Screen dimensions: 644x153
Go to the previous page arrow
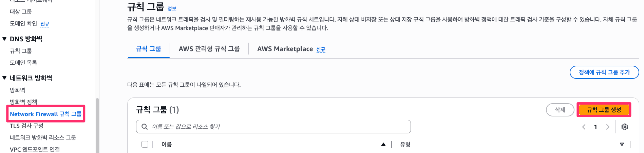point(584,127)
